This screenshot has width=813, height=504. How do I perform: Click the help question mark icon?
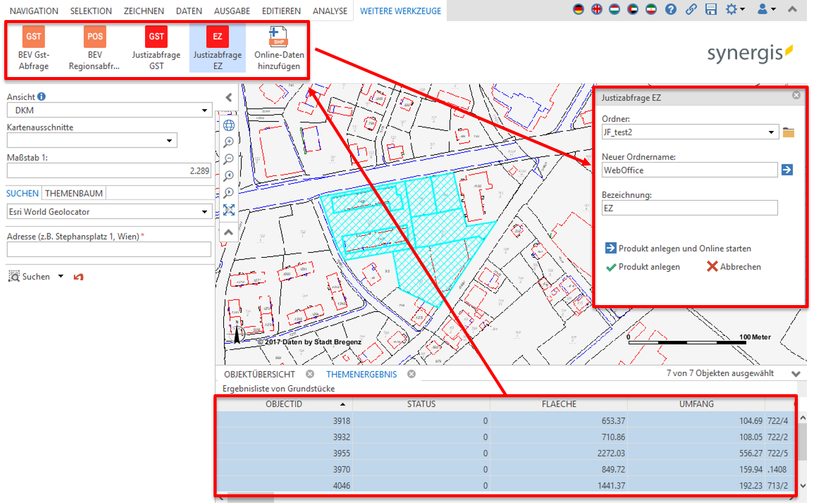pyautogui.click(x=670, y=10)
